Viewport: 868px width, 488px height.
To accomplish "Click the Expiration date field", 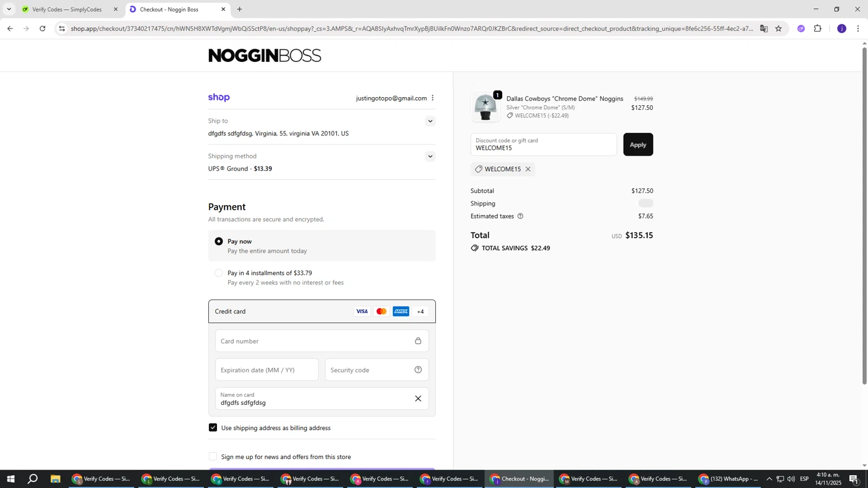I will coord(267,369).
